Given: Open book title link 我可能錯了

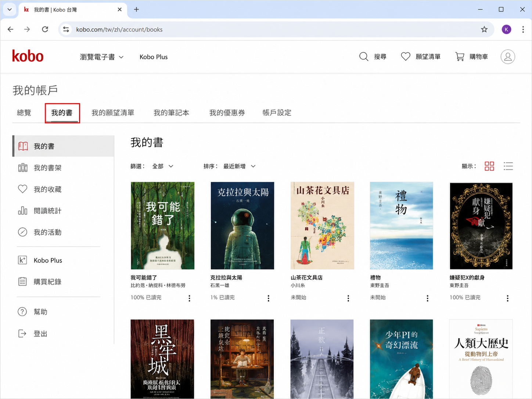Looking at the screenshot, I should 144,277.
